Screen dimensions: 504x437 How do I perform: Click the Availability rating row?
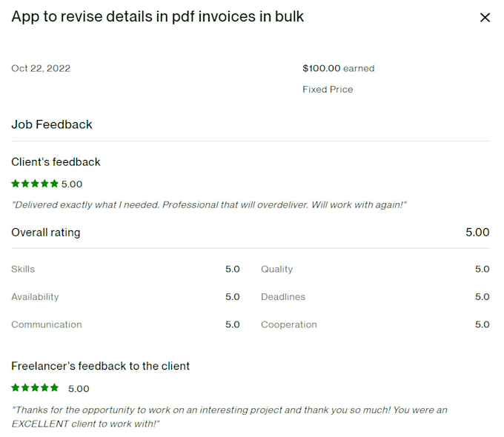[125, 297]
